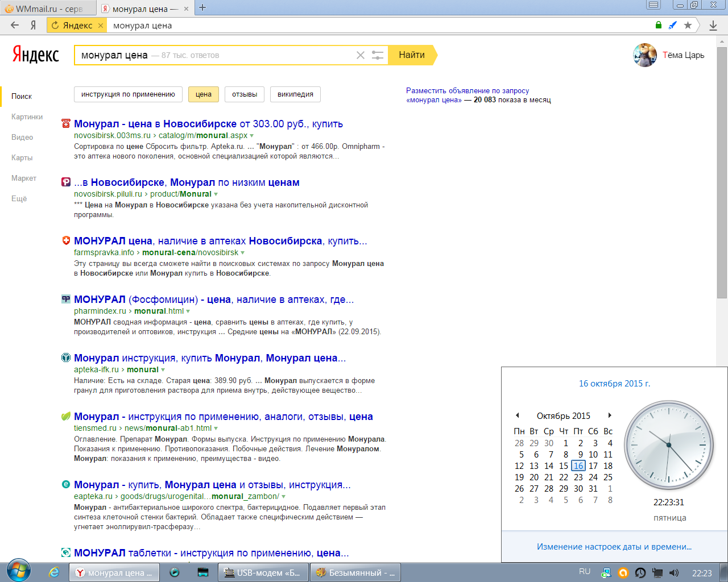Click the farmspravka.info result favicon
Viewport: 728px width, 582px height.
tap(66, 240)
